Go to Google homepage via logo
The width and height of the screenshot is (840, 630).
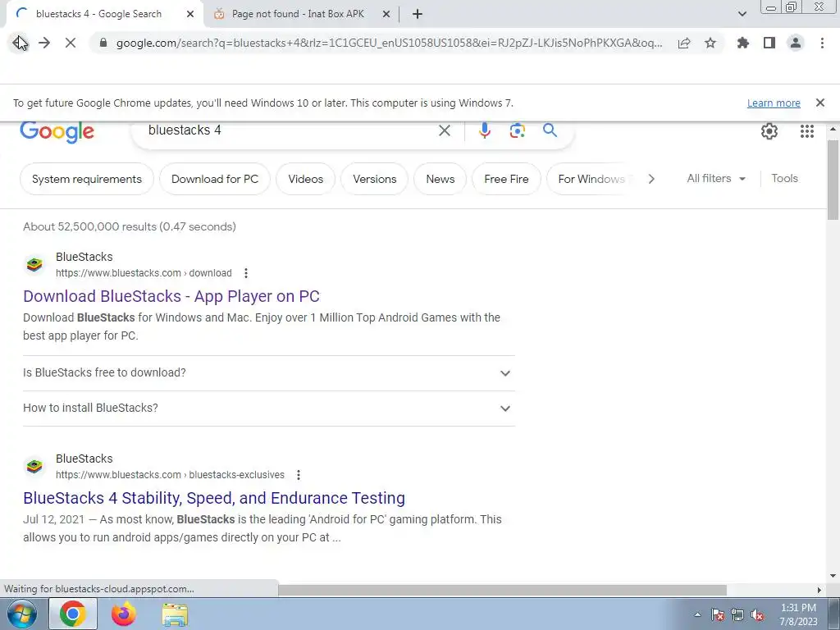click(57, 132)
